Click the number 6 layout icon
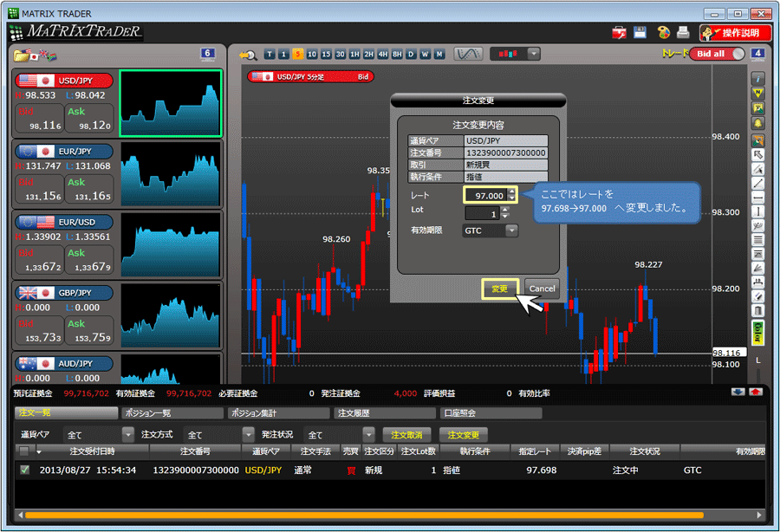The width and height of the screenshot is (780, 532). pyautogui.click(x=207, y=54)
